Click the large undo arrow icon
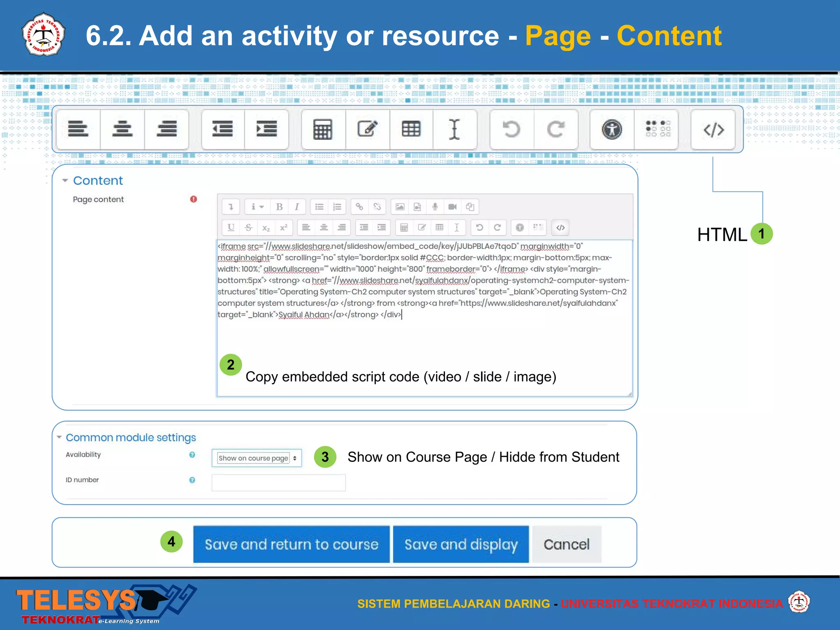 click(511, 130)
